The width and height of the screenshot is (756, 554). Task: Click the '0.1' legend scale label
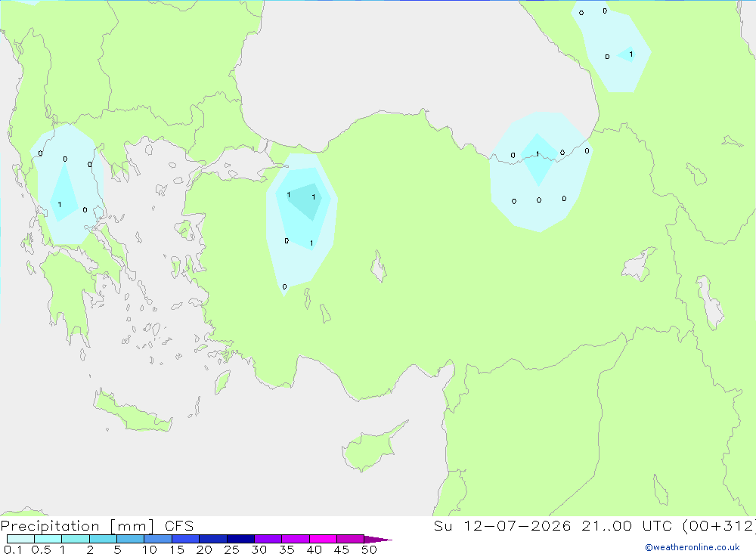(x=13, y=549)
